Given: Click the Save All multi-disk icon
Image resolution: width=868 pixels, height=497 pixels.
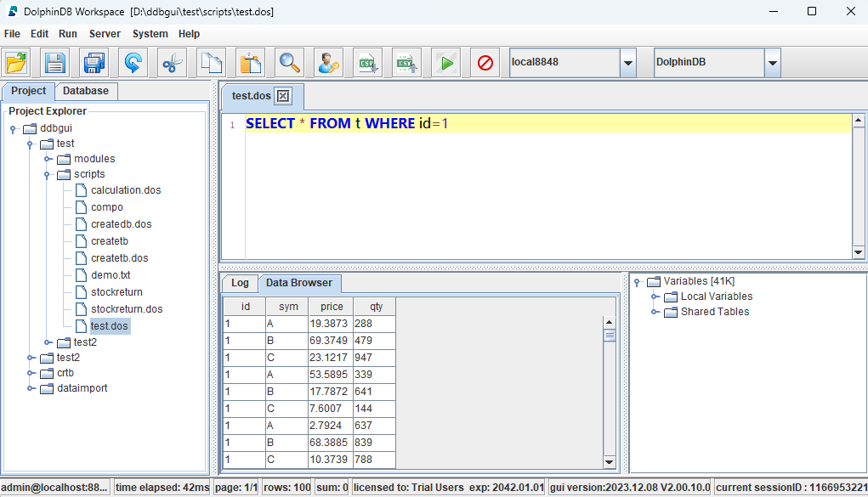Looking at the screenshot, I should tap(94, 63).
